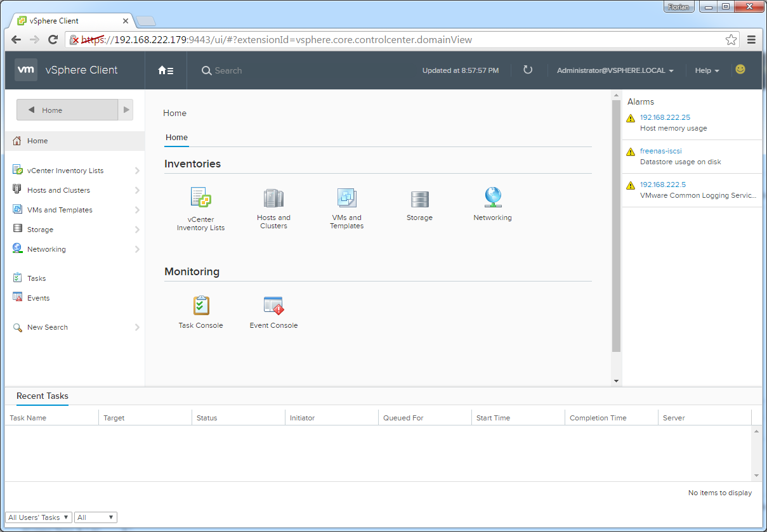
Task: Expand the Storage chevron in sidebar
Action: [x=137, y=230]
